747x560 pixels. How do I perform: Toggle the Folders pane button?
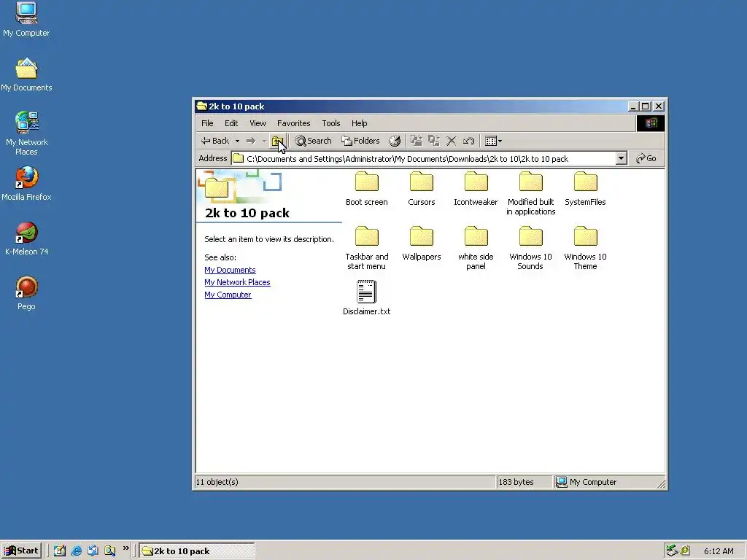tap(360, 141)
